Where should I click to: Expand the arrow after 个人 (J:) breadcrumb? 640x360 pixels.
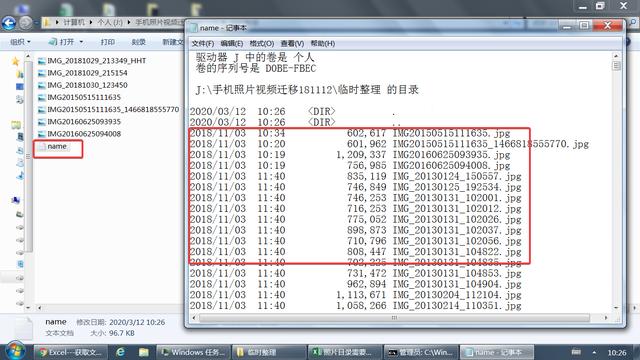click(x=129, y=22)
